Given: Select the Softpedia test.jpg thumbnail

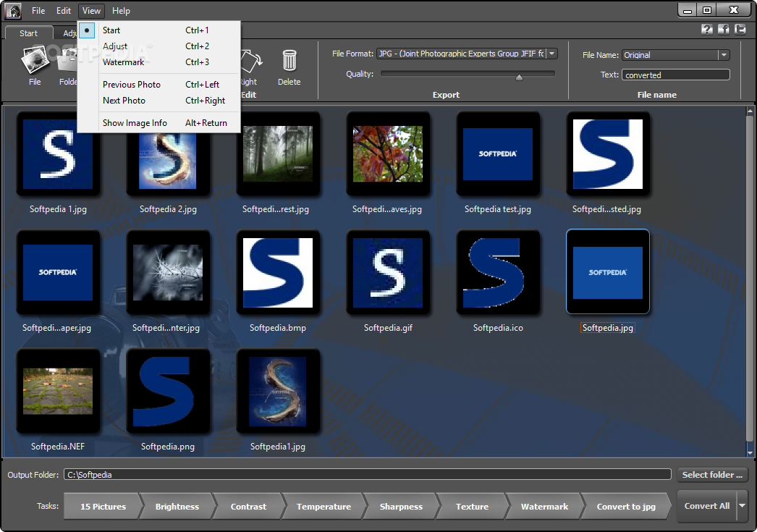Looking at the screenshot, I should (x=498, y=153).
